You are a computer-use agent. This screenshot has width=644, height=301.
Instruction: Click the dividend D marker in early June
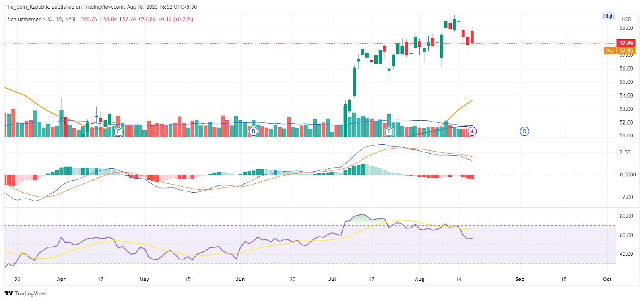(253, 131)
